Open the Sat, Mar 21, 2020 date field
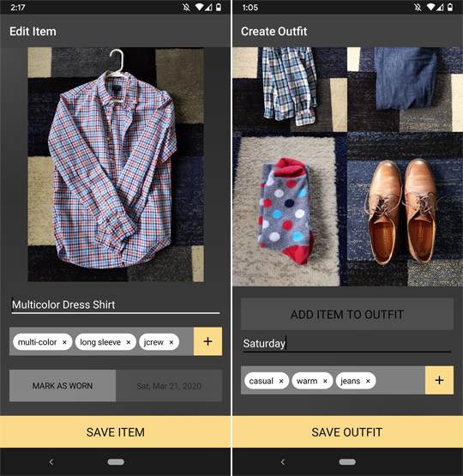463x476 pixels. [x=169, y=386]
